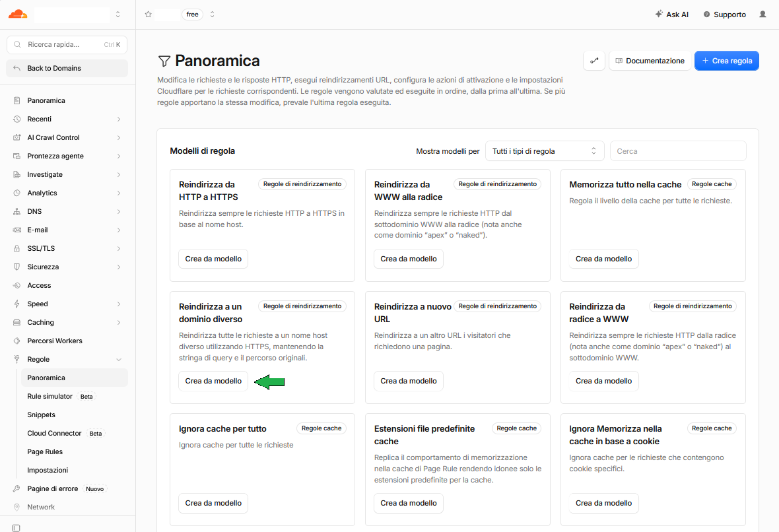Click the Pagine di errore wrench icon

[x=17, y=489]
